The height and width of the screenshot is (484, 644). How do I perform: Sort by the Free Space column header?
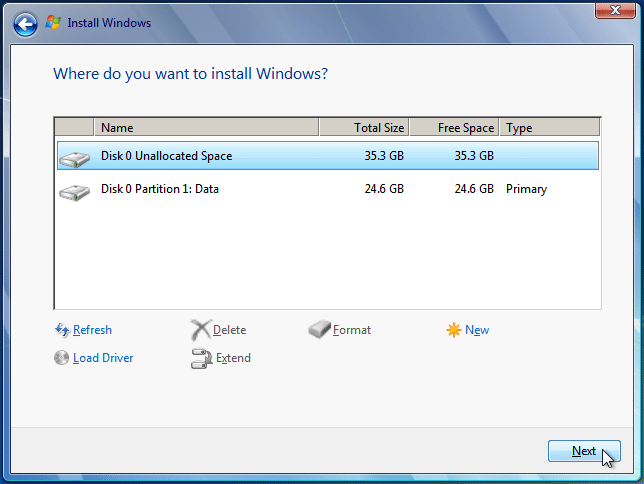click(x=454, y=127)
